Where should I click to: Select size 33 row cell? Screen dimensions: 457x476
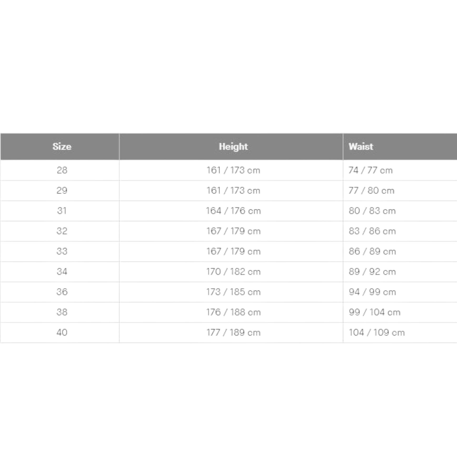pos(62,251)
